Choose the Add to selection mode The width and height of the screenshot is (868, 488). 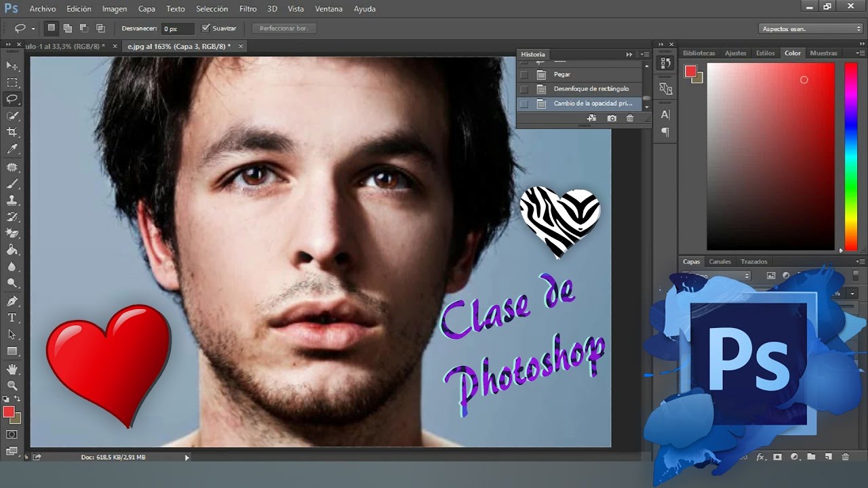click(68, 28)
